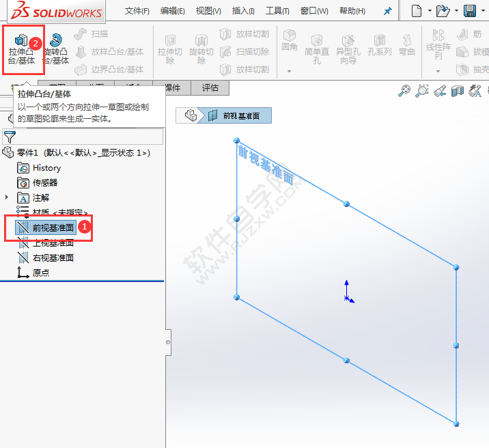The image size is (489, 448).
Task: Click the 弯曲 flex tool
Action: [x=407, y=46]
